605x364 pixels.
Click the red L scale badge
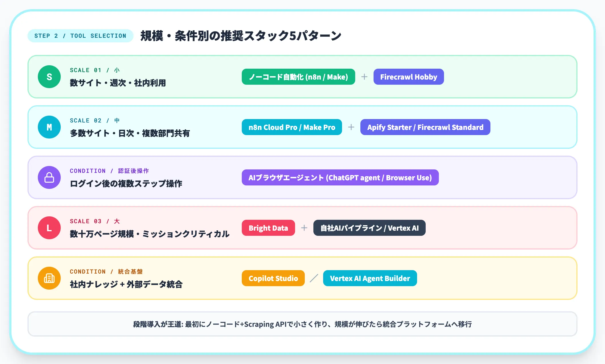point(49,228)
